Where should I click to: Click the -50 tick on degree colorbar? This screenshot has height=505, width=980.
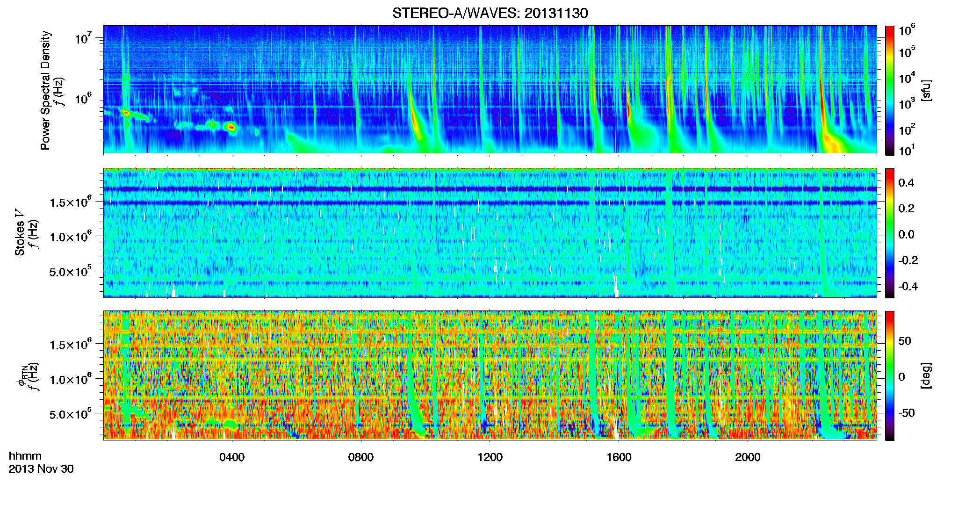(x=906, y=413)
